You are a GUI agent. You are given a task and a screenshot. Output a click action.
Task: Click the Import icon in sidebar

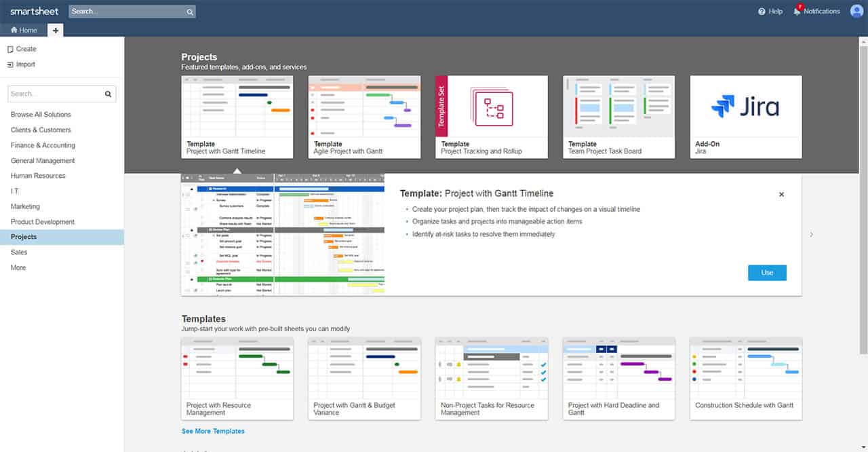[10, 64]
